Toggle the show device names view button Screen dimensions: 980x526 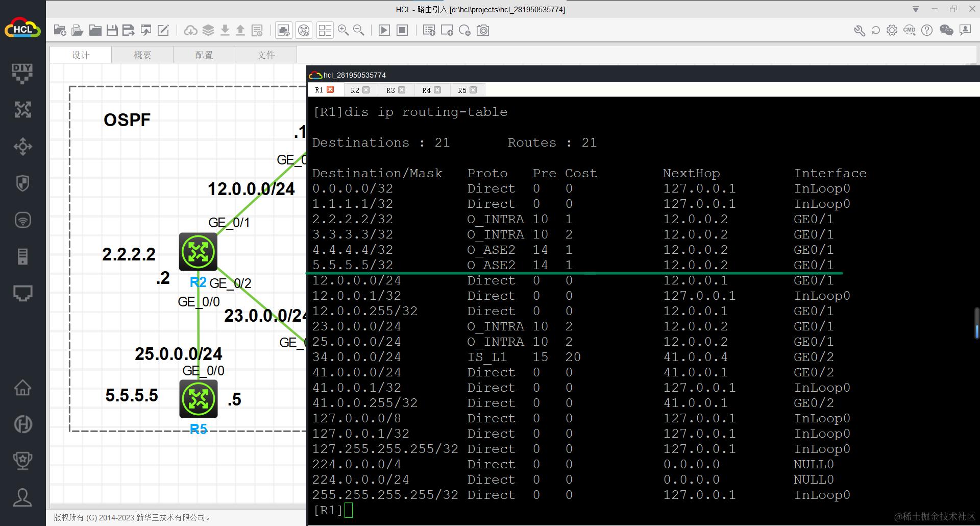pyautogui.click(x=304, y=30)
